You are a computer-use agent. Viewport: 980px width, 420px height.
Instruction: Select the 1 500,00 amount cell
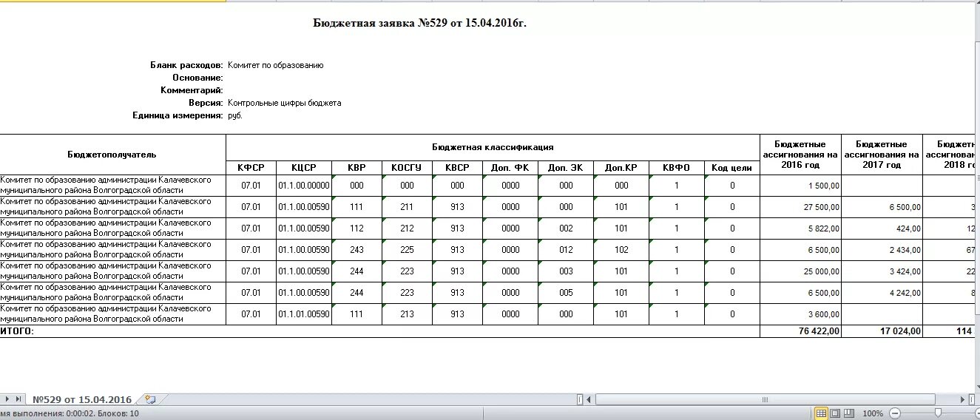801,186
